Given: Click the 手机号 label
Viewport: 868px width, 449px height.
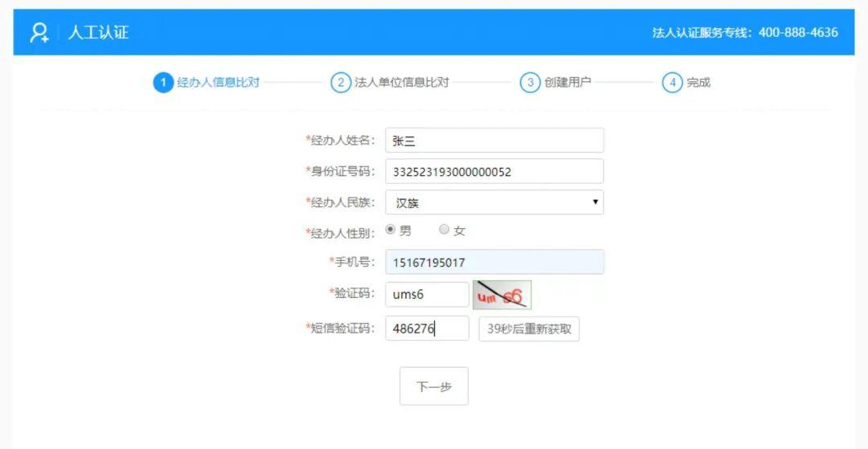Looking at the screenshot, I should pos(353,262).
